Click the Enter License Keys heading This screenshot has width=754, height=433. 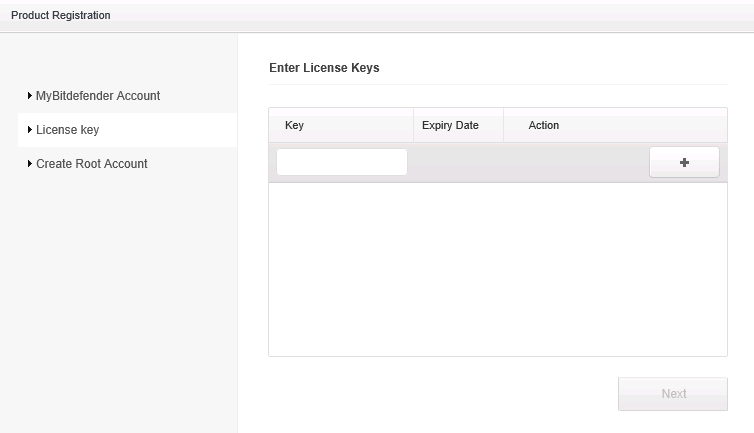tap(324, 68)
